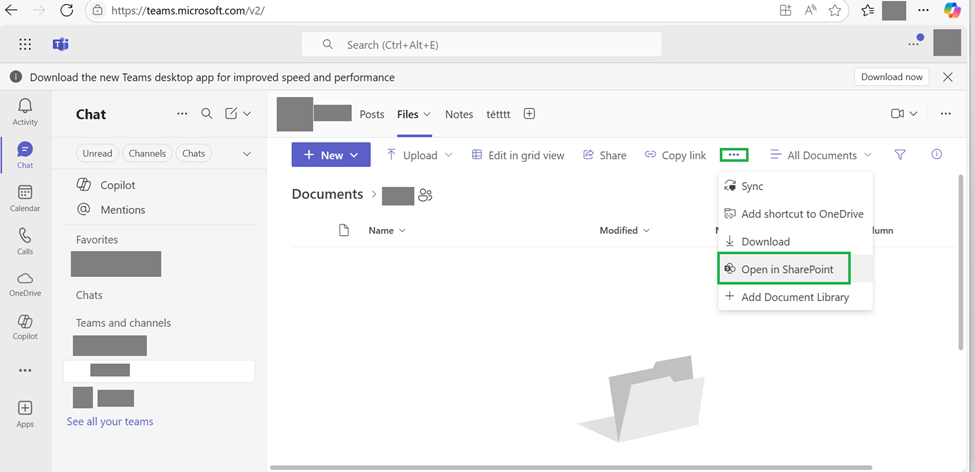Open the app launcher waffle icon
This screenshot has width=975, height=472.
pyautogui.click(x=25, y=44)
